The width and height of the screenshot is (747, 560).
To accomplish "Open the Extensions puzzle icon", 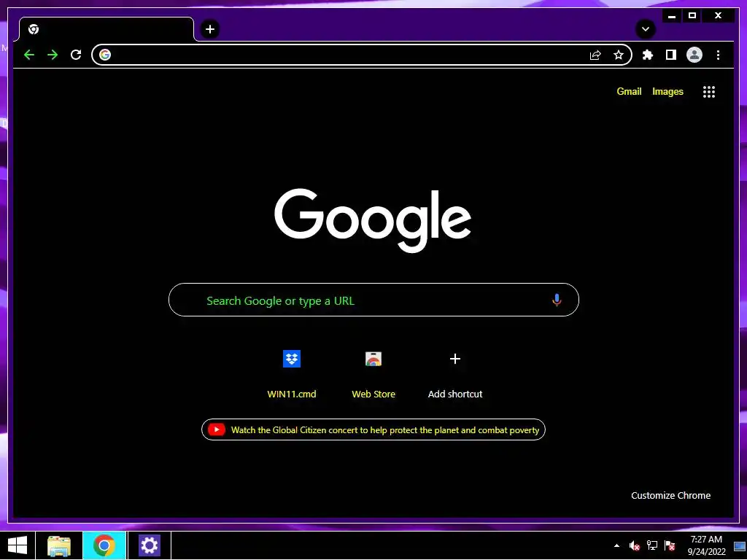I will click(648, 55).
